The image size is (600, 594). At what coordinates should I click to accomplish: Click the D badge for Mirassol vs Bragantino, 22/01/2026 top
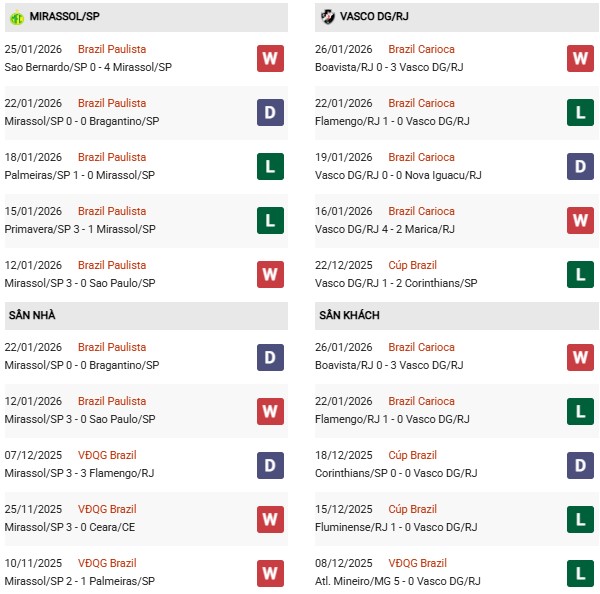pos(270,112)
